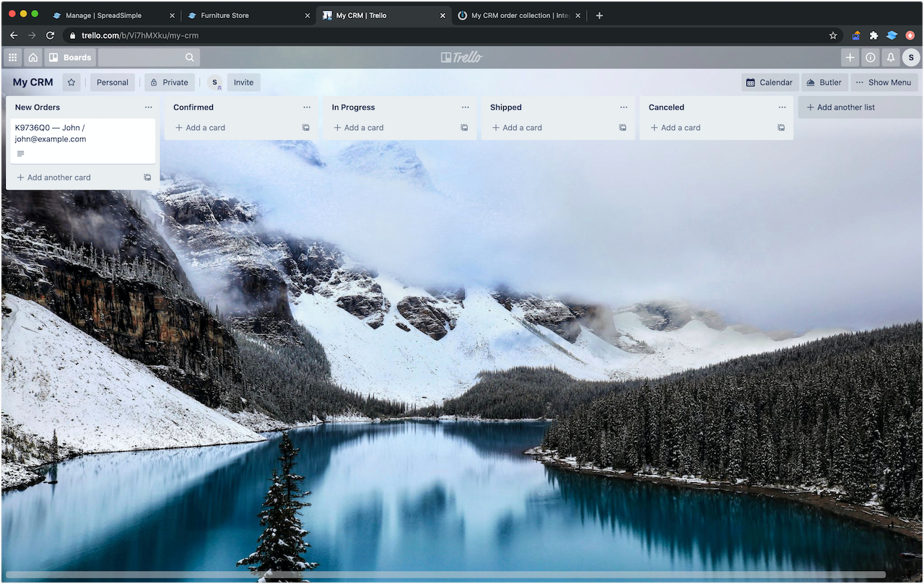Open the Canceled list actions menu
This screenshot has width=924, height=584.
coord(781,107)
